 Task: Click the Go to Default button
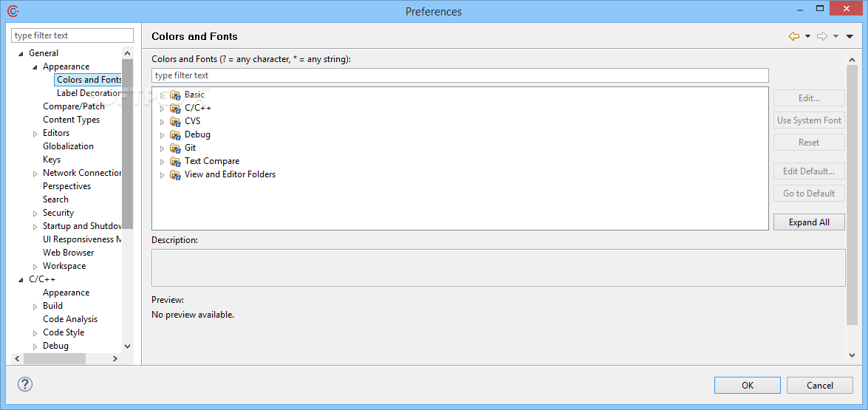pos(810,193)
